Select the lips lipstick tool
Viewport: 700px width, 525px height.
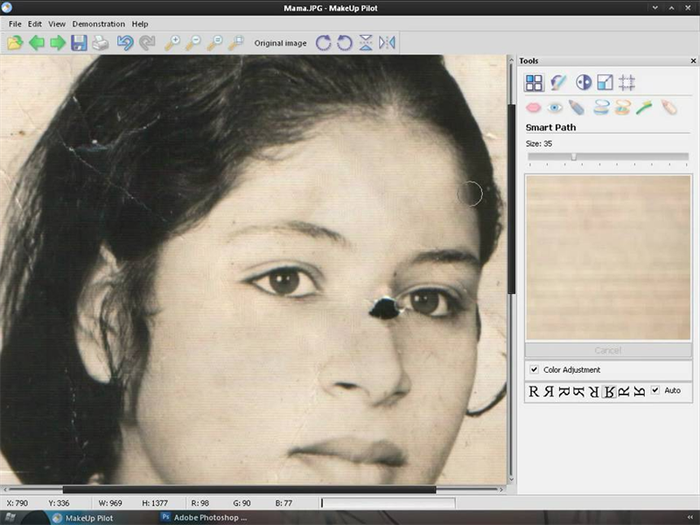(x=533, y=107)
